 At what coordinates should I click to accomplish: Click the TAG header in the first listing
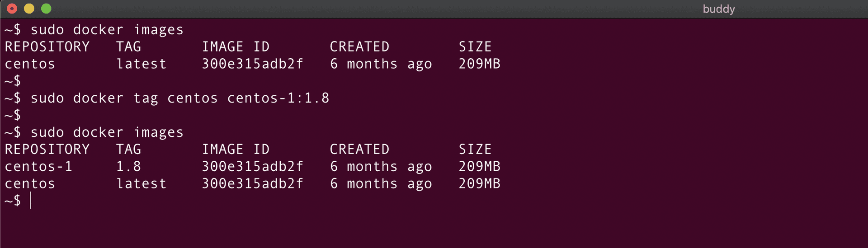coord(128,47)
